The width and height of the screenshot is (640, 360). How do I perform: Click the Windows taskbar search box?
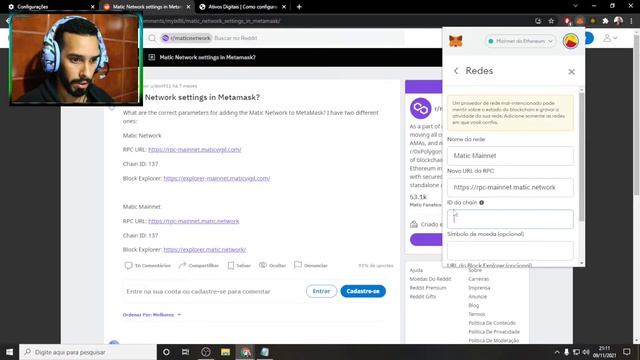coord(88,352)
